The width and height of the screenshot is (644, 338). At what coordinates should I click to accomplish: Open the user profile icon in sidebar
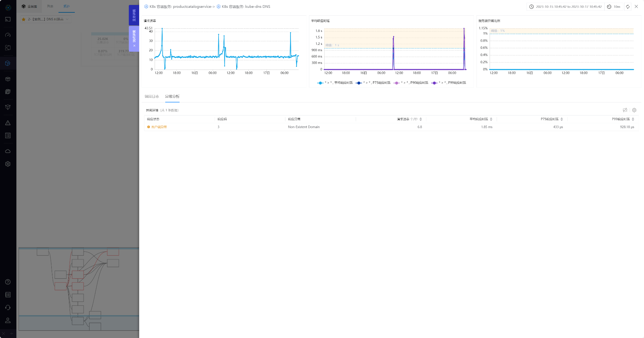(x=8, y=320)
